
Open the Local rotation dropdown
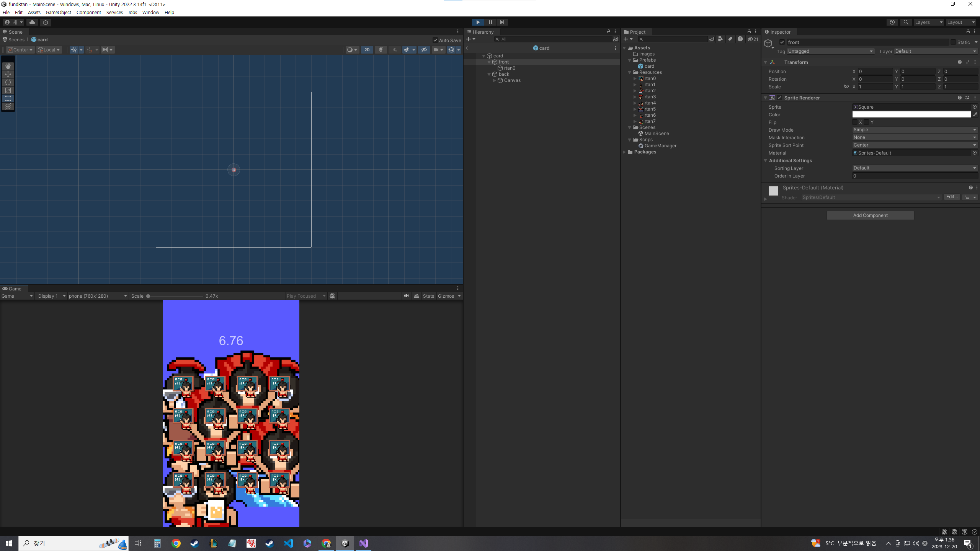point(49,50)
